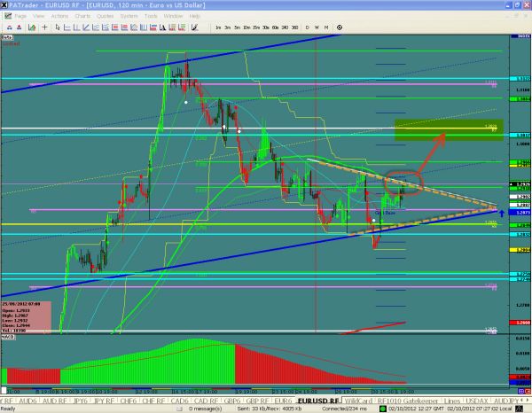Switch to the WildCard tab

(x=356, y=401)
